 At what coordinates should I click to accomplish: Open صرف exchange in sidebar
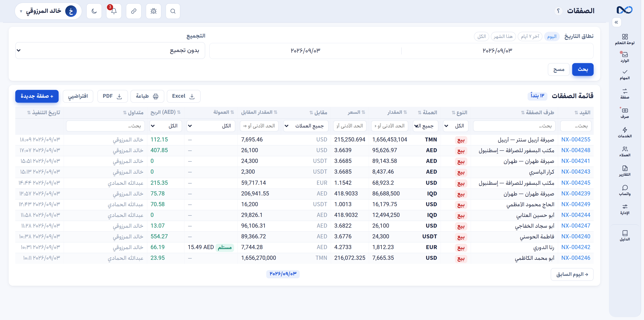click(625, 113)
